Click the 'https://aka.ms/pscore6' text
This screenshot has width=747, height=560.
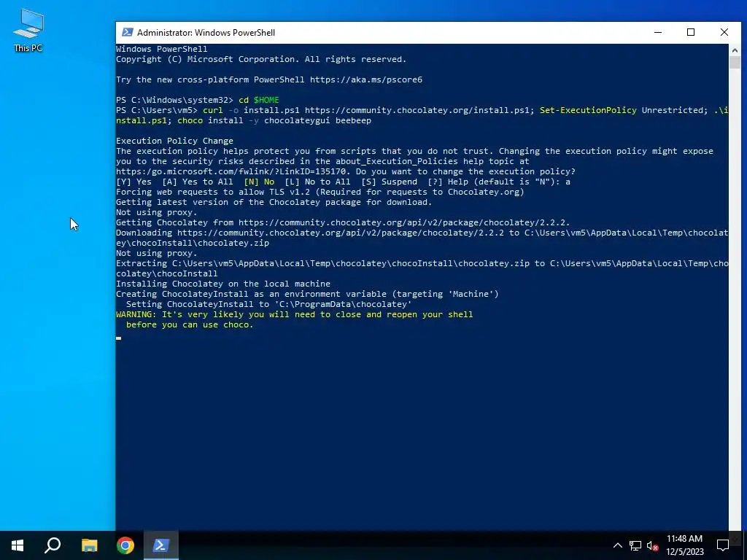click(366, 79)
